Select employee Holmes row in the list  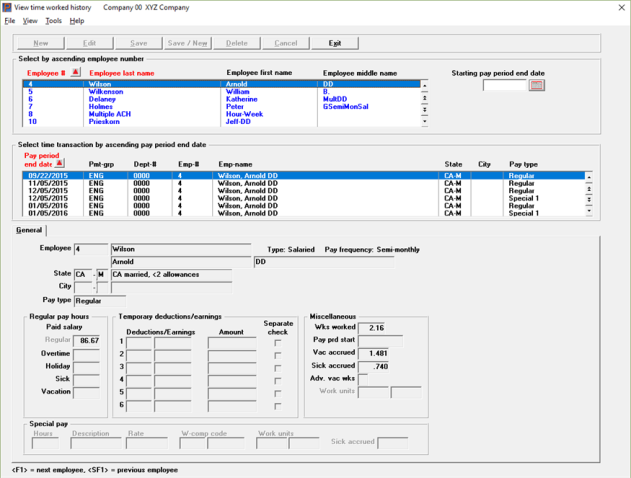coord(101,107)
